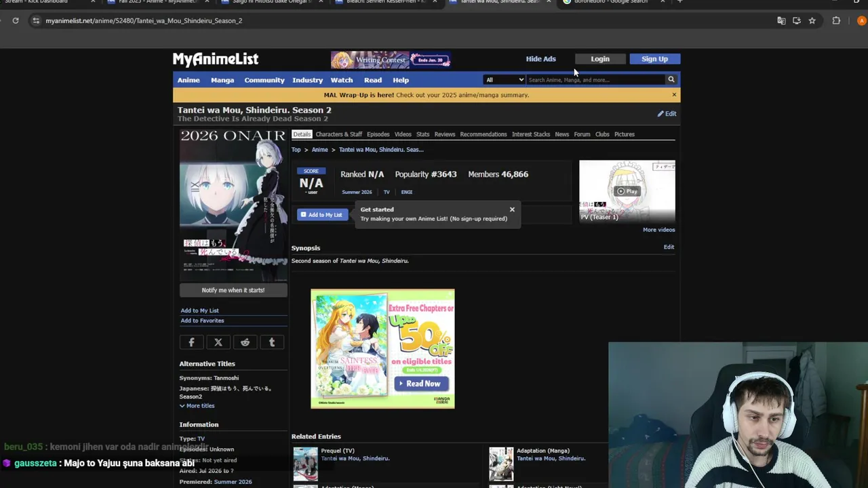Close the Google Search tab
This screenshot has width=868, height=488.
(x=663, y=2)
